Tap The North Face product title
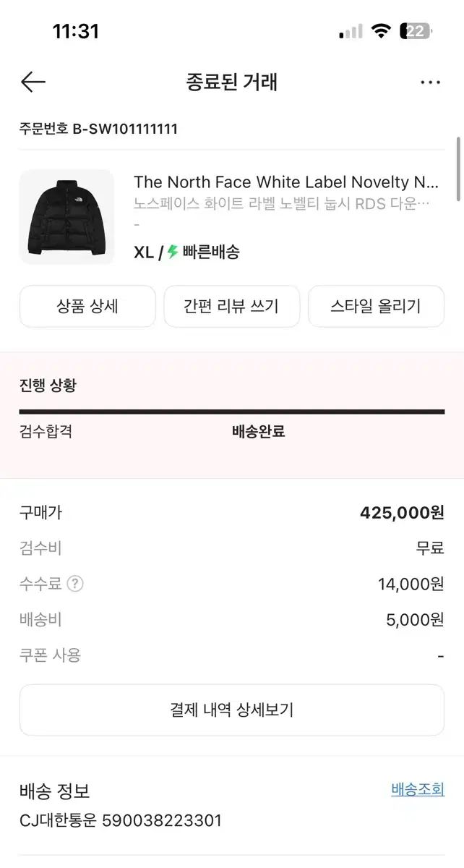Viewport: 464px width, 868px height. [286, 182]
